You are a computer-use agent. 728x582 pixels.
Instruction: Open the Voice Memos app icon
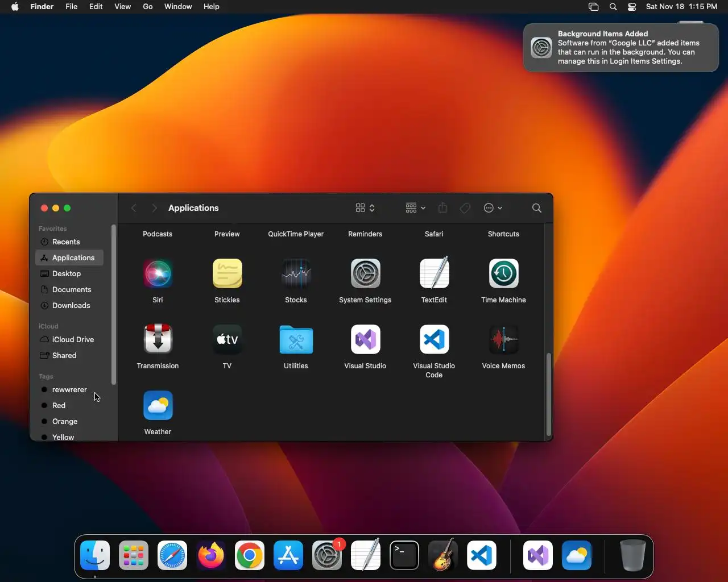coord(503,339)
